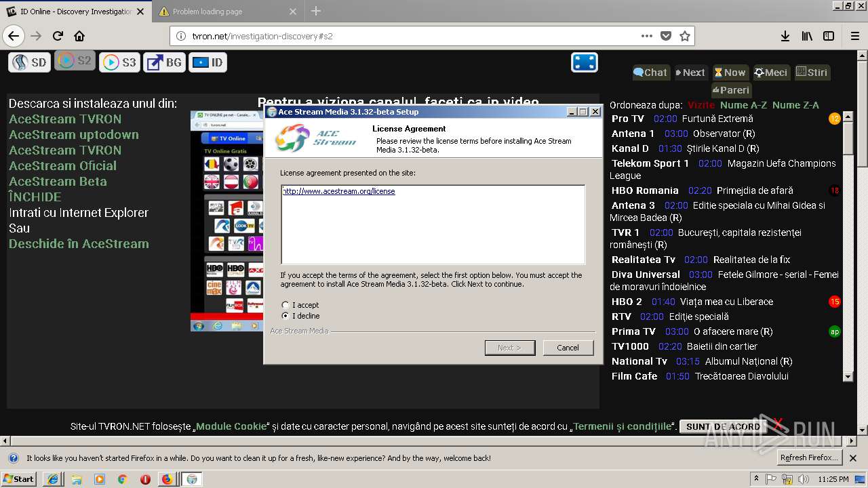Open page actions three-dot menu
The width and height of the screenshot is (868, 488).
click(x=647, y=36)
